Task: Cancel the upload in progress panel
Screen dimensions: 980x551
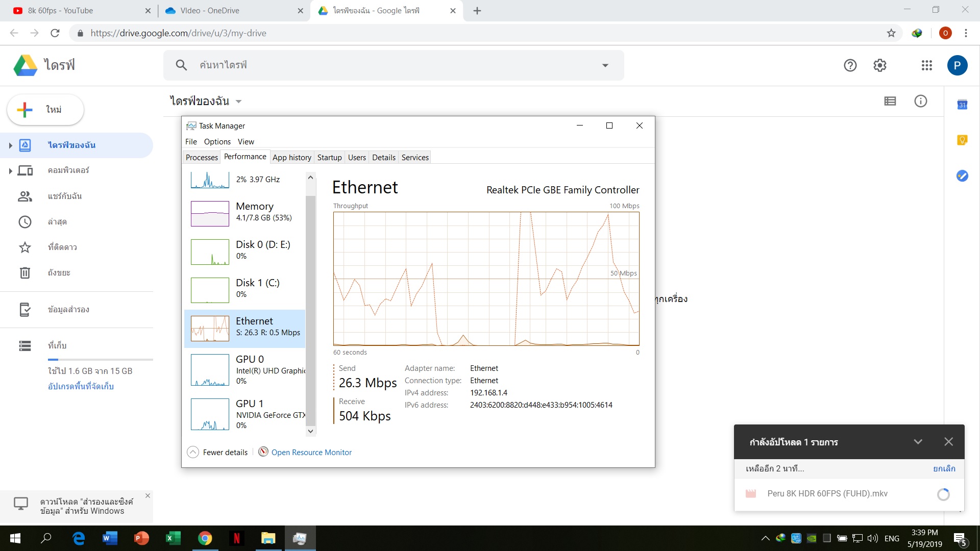Action: click(x=944, y=468)
